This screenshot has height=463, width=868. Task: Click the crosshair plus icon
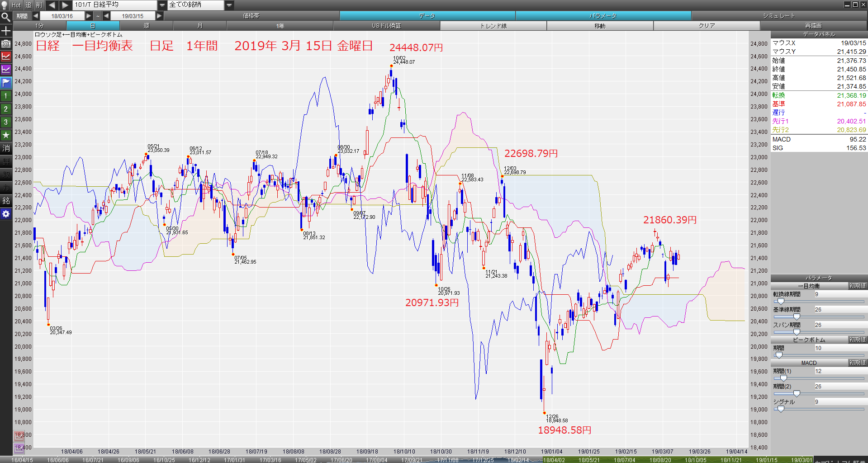click(x=6, y=31)
